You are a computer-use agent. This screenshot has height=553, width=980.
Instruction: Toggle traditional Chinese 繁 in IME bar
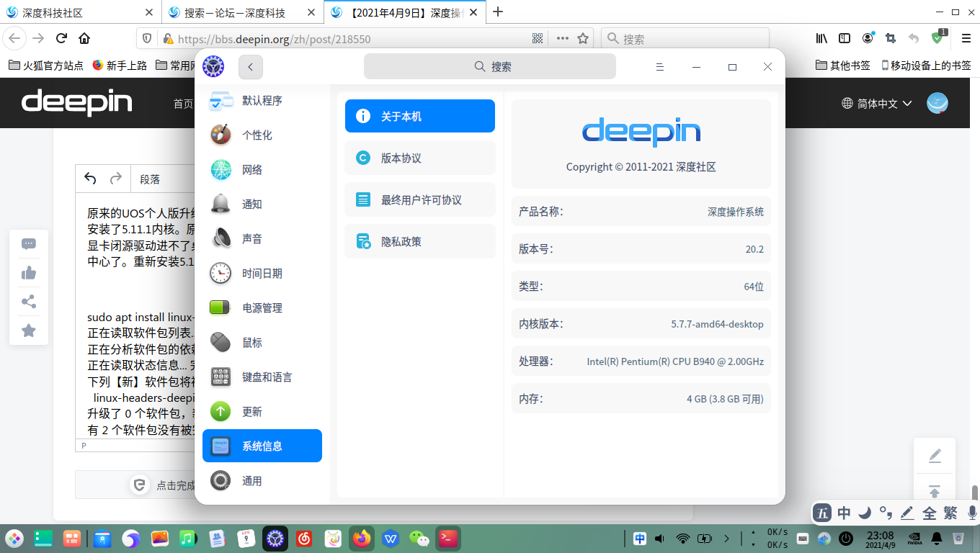(950, 513)
